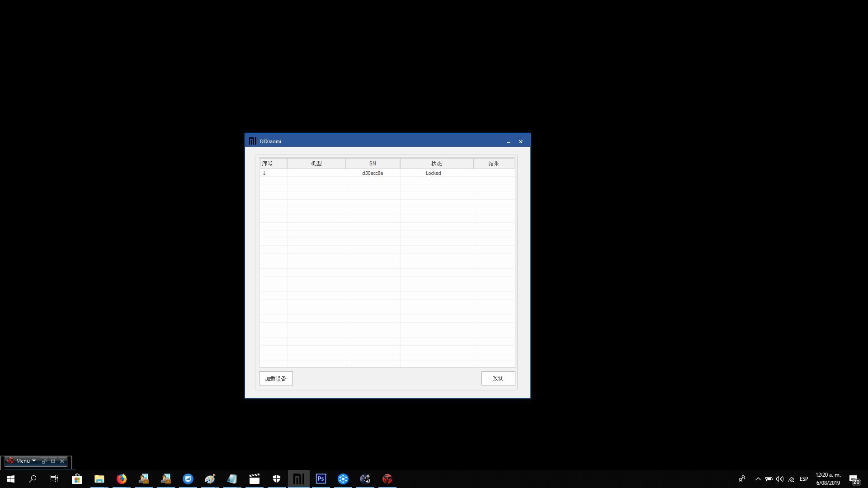Click the ESP language indicator
The width and height of the screenshot is (868, 488).
click(x=804, y=479)
